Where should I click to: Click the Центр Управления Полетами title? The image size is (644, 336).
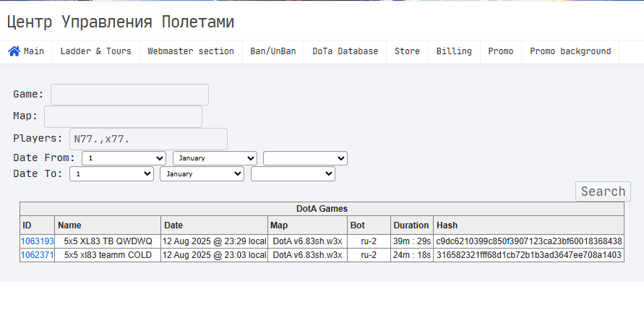click(120, 22)
